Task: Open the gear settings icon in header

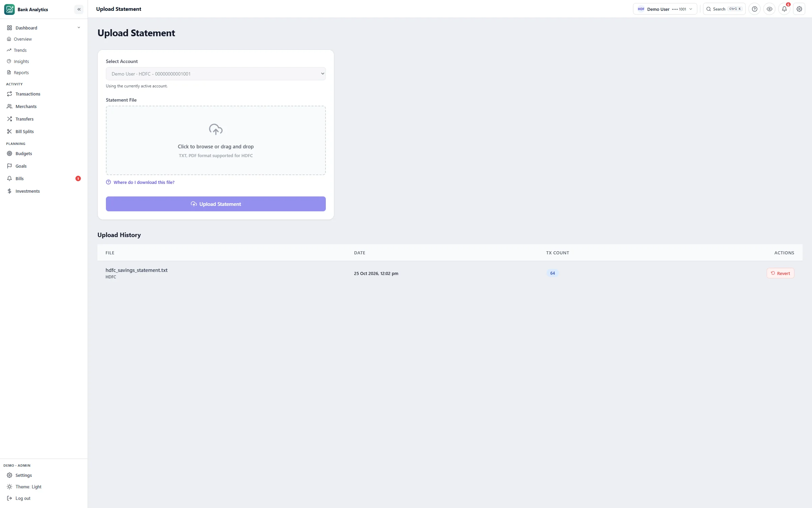Action: (799, 9)
